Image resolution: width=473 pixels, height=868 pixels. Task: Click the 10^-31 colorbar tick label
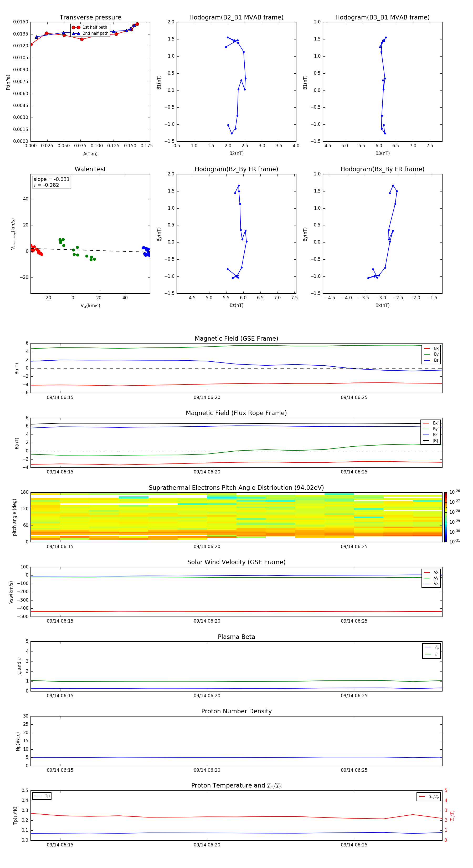click(x=455, y=542)
